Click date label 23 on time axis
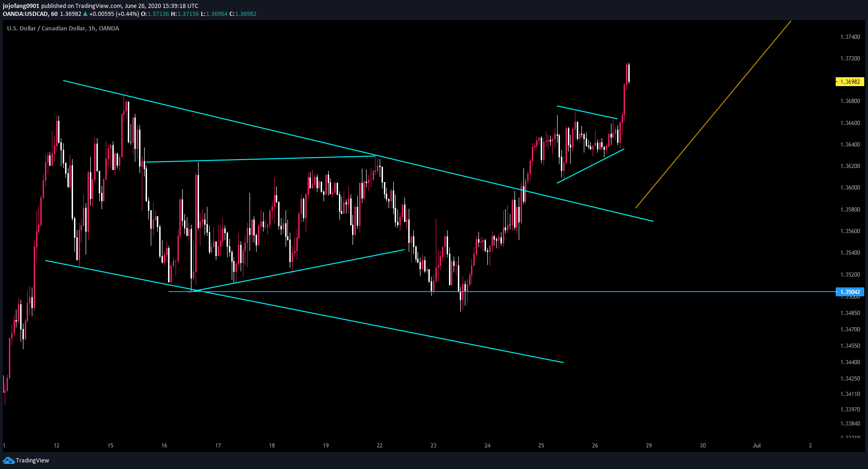 (434, 446)
